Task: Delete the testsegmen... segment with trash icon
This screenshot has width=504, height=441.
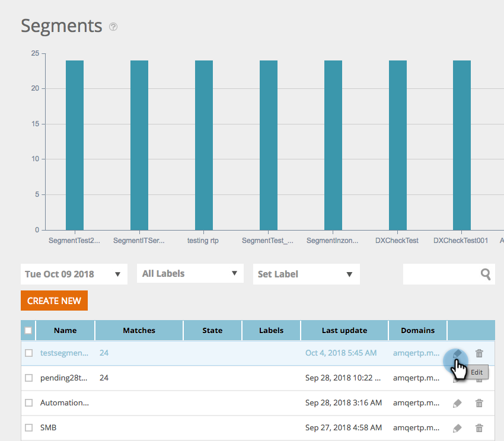Action: 479,353
